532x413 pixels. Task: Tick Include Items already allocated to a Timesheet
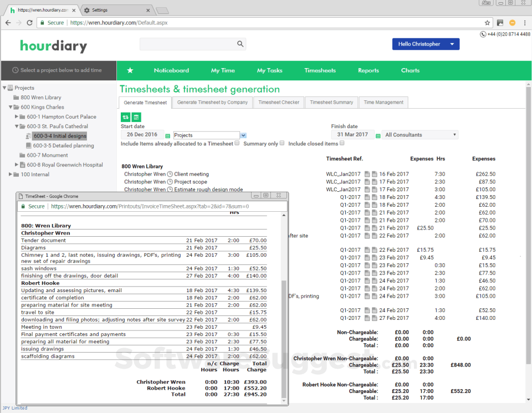point(237,143)
